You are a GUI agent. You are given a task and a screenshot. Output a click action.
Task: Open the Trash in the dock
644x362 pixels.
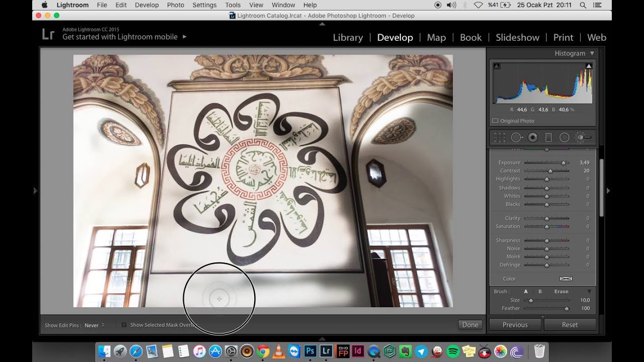point(539,351)
